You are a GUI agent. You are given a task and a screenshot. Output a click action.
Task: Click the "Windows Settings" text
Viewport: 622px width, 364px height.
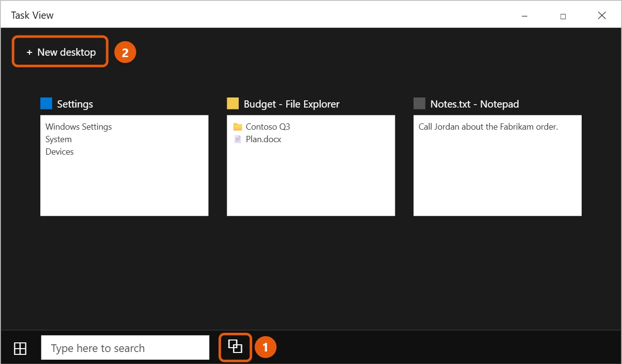click(x=79, y=127)
